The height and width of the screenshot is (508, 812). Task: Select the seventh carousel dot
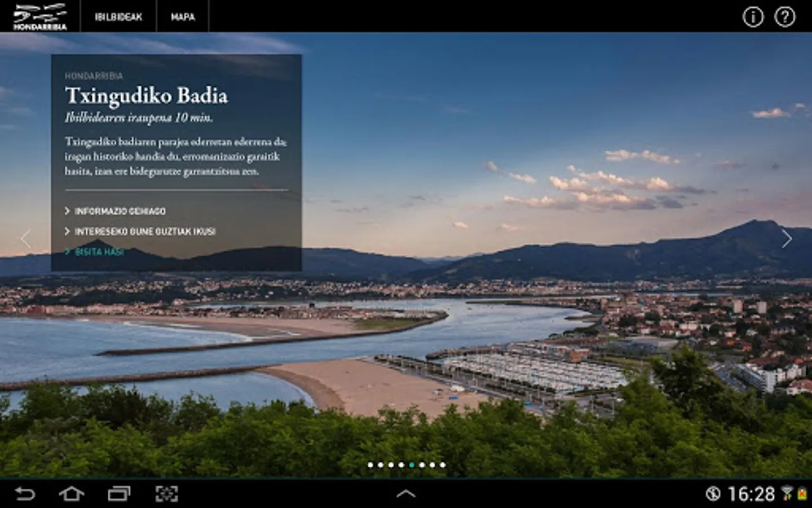(432, 465)
